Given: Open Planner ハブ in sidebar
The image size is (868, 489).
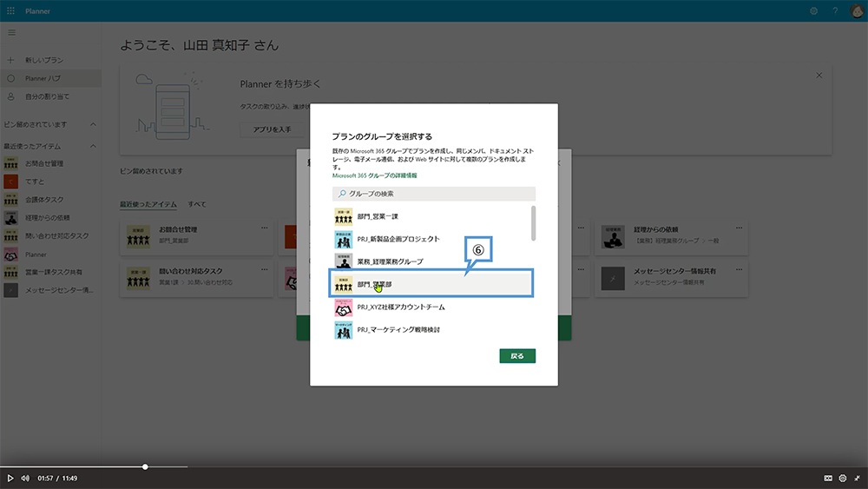Looking at the screenshot, I should click(50, 78).
